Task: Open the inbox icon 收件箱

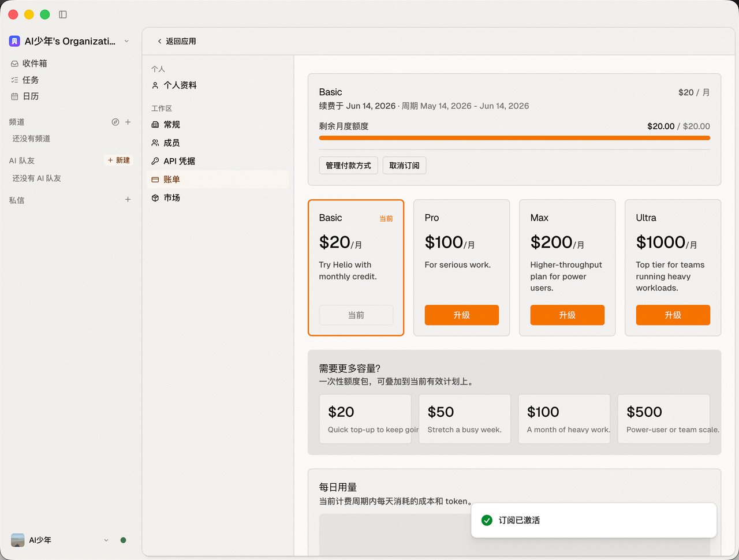Action: point(15,64)
